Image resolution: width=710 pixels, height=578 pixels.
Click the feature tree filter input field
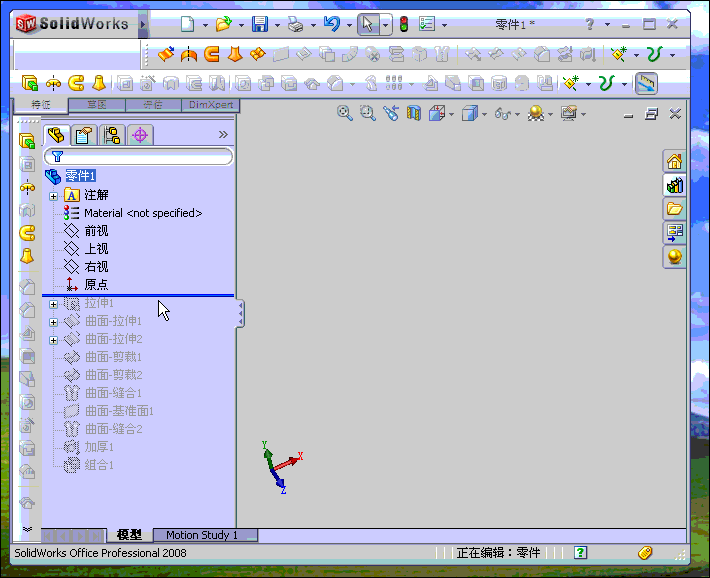[139, 157]
